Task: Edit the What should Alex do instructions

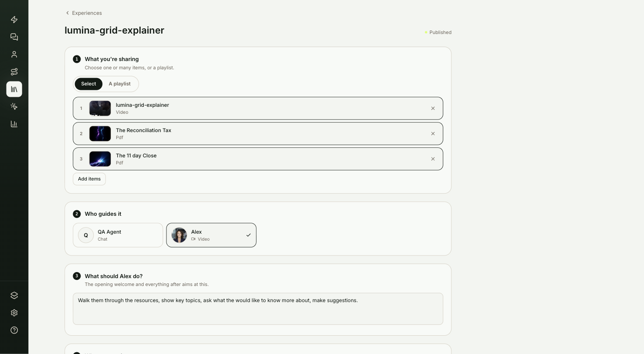Action: click(258, 309)
